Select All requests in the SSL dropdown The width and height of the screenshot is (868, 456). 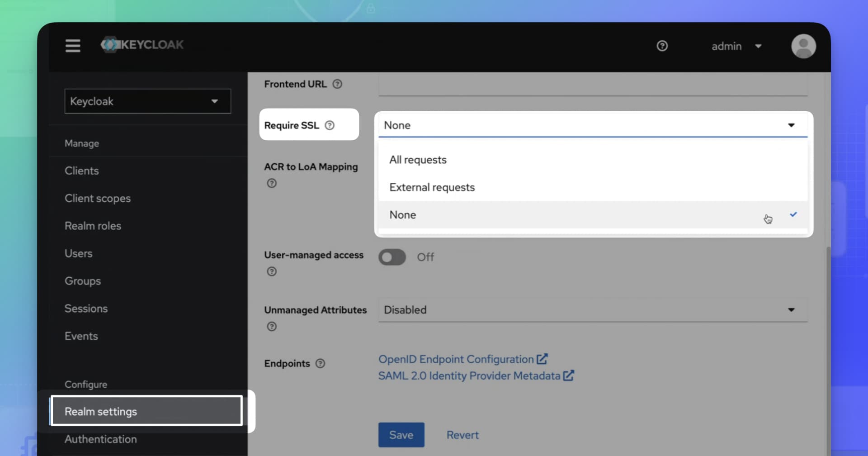pos(417,159)
